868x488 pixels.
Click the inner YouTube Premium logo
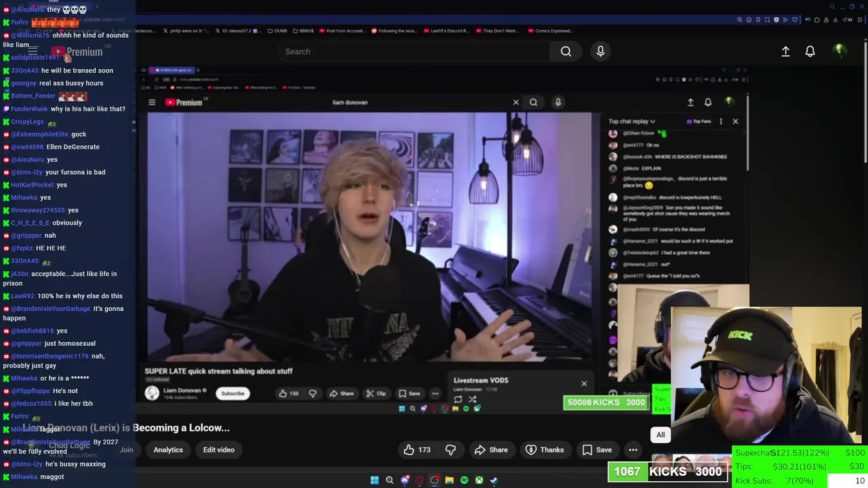pyautogui.click(x=184, y=102)
